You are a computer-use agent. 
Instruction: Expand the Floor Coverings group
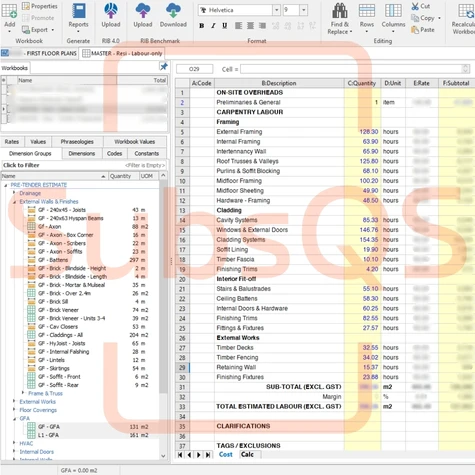pos(14,410)
